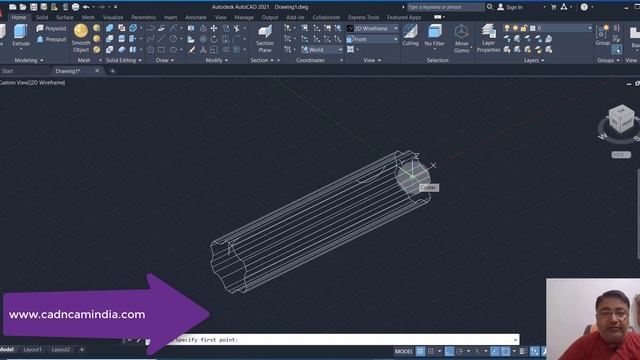640x360 pixels.
Task: Switch to the Solid ribbon tab
Action: click(x=42, y=17)
